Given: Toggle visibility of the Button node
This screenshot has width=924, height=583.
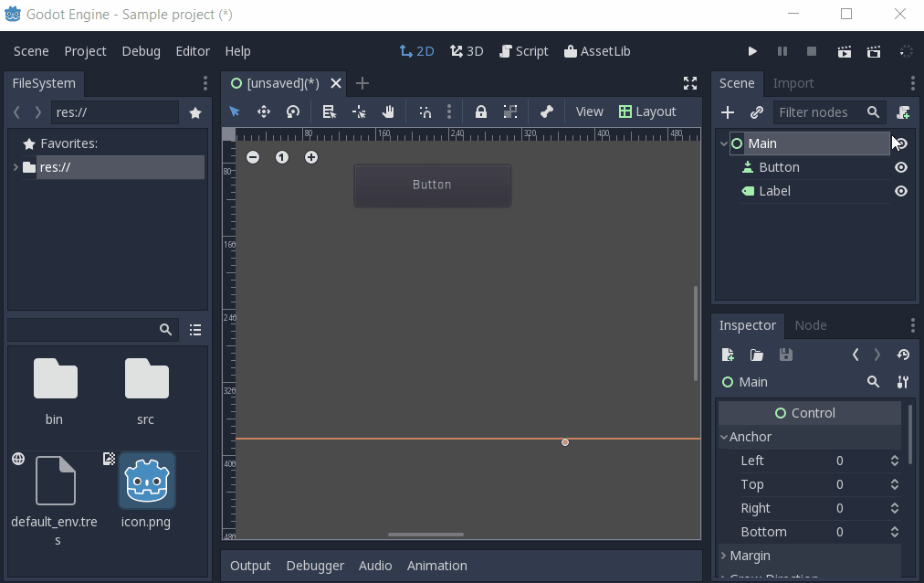Looking at the screenshot, I should [900, 167].
